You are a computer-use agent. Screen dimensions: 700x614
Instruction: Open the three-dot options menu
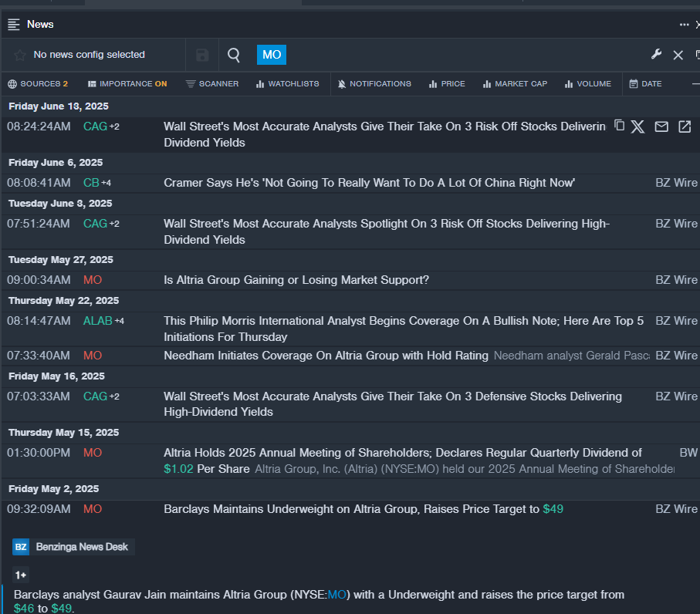pyautogui.click(x=684, y=25)
